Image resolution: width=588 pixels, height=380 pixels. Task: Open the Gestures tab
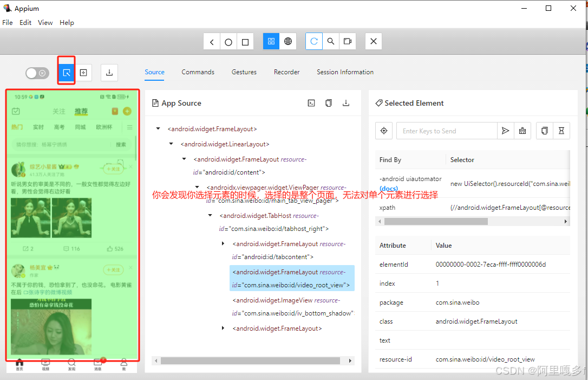pyautogui.click(x=244, y=72)
